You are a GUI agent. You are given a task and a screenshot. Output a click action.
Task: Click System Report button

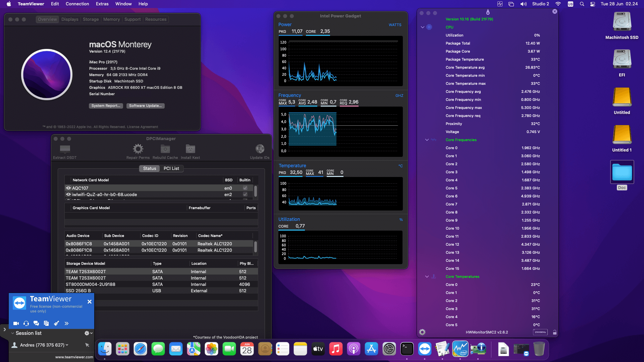tap(106, 106)
